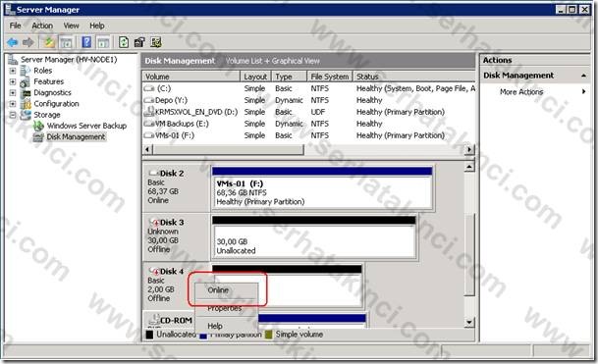Screen dimensions: 598x364
Task: Sort by the Volume column header
Action: pos(191,77)
